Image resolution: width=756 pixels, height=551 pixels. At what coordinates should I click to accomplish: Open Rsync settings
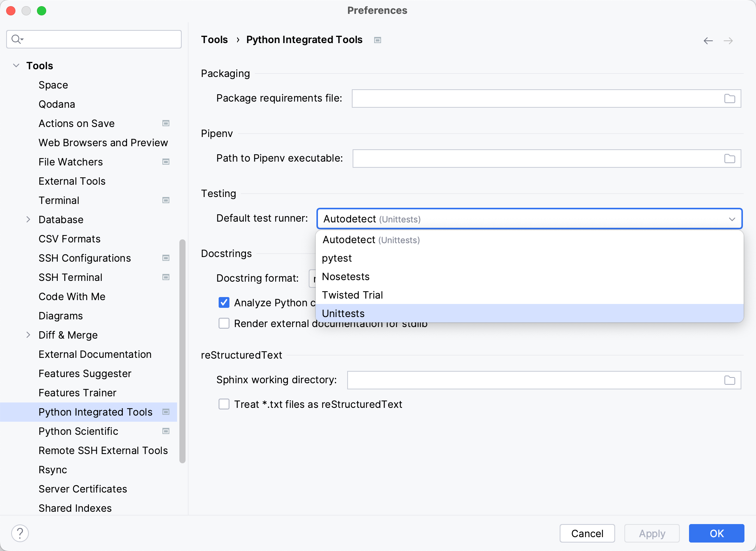(53, 469)
